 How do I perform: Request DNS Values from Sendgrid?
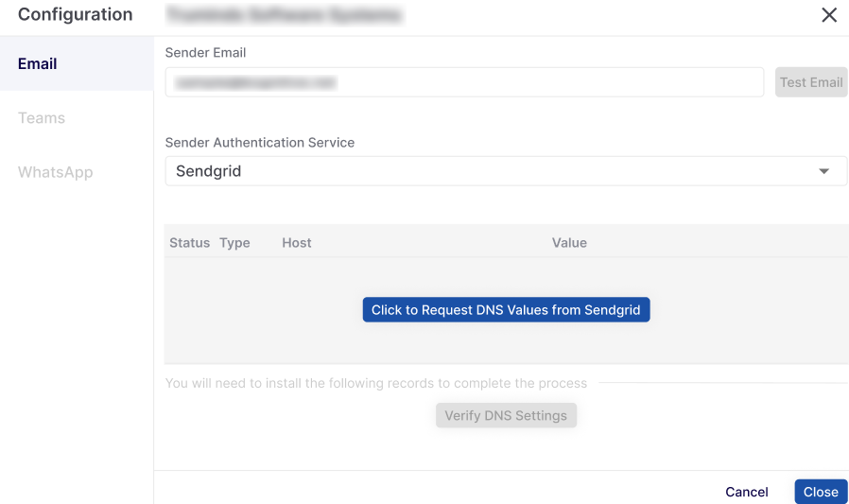pos(506,310)
